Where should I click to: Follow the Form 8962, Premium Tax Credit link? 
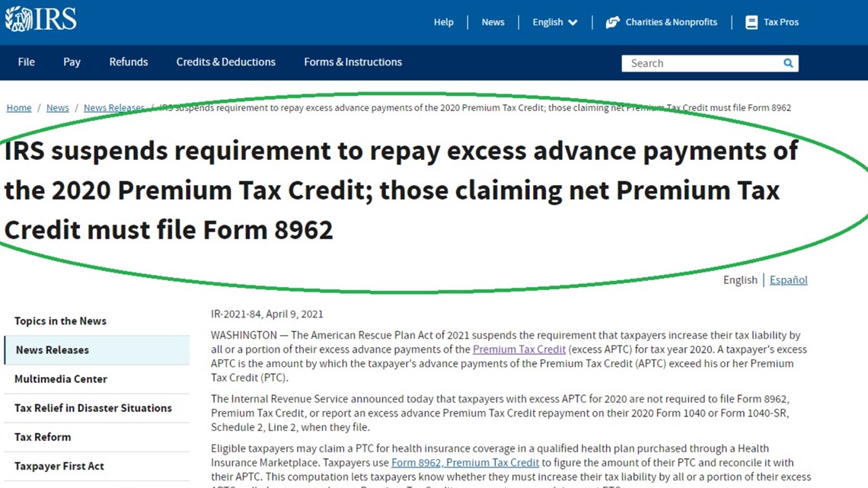coord(465,463)
